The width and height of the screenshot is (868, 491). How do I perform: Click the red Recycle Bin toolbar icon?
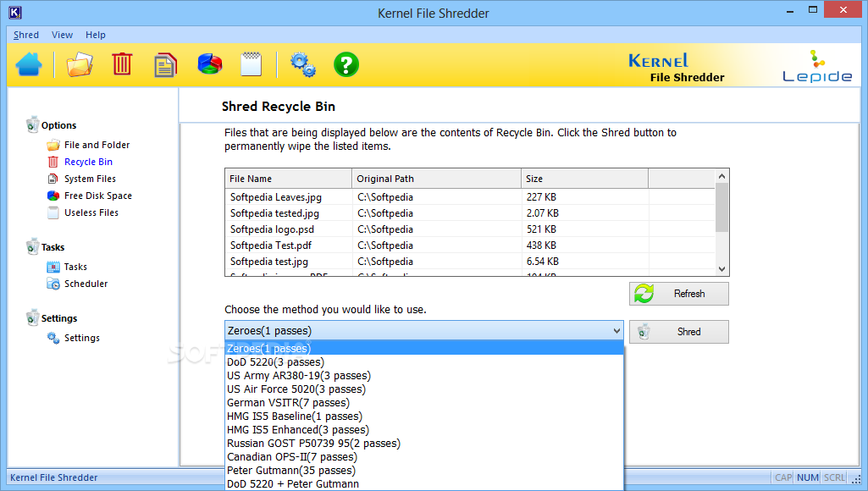tap(122, 64)
